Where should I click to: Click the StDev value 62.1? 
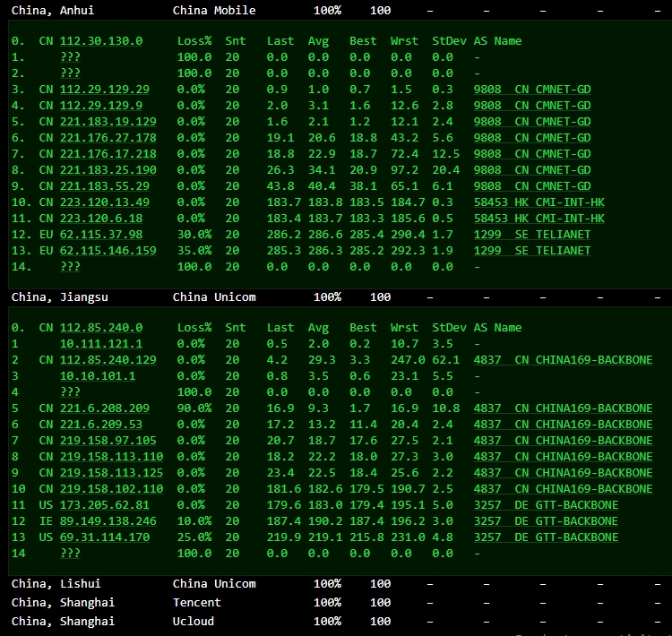coord(445,360)
